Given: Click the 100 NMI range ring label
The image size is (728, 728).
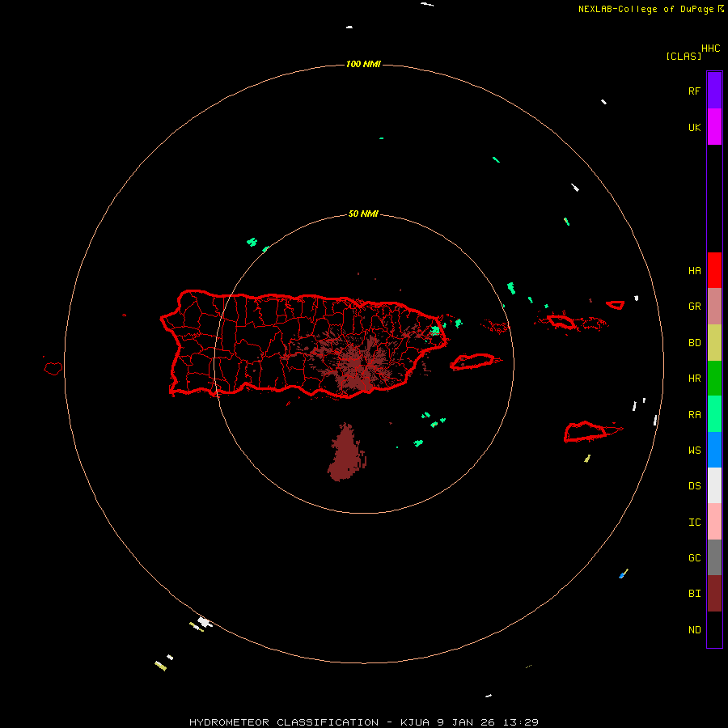Looking at the screenshot, I should (x=363, y=64).
